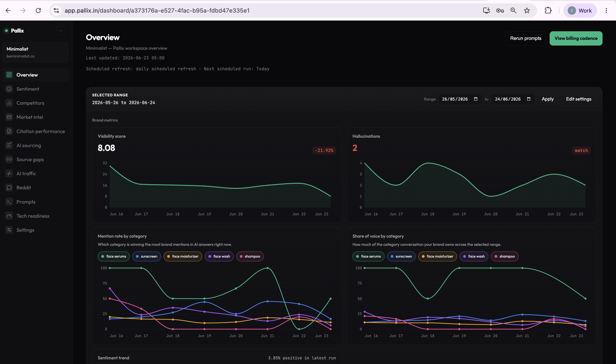Viewport: 616px width, 364px height.
Task: Click the AI traffic pulse icon
Action: [9, 173]
